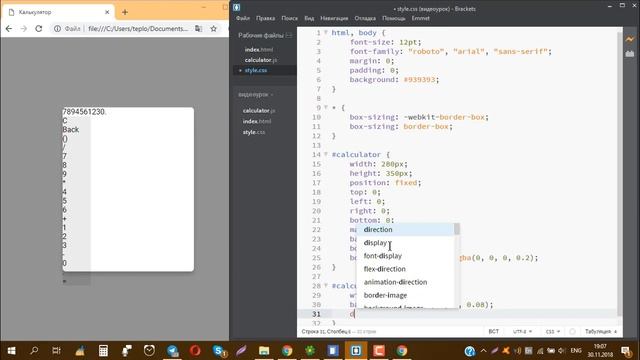640x360 pixels.
Task: Open the Навигация menu
Action: (334, 18)
